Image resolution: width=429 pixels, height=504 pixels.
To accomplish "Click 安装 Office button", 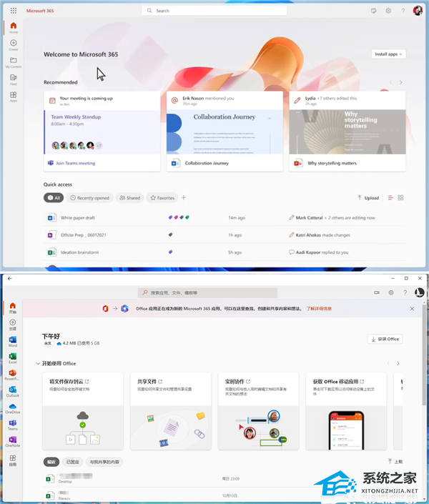I will 385,339.
